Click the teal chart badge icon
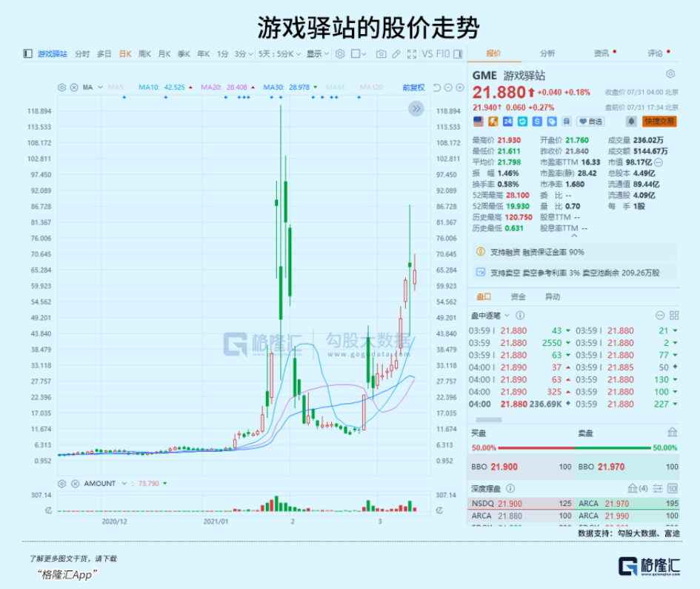This screenshot has height=589, width=700. (x=522, y=122)
